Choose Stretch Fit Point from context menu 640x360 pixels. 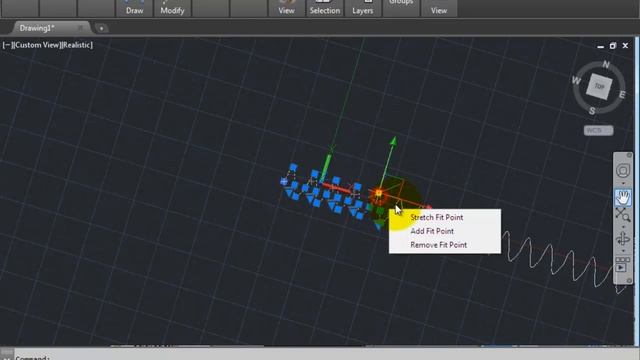point(437,217)
